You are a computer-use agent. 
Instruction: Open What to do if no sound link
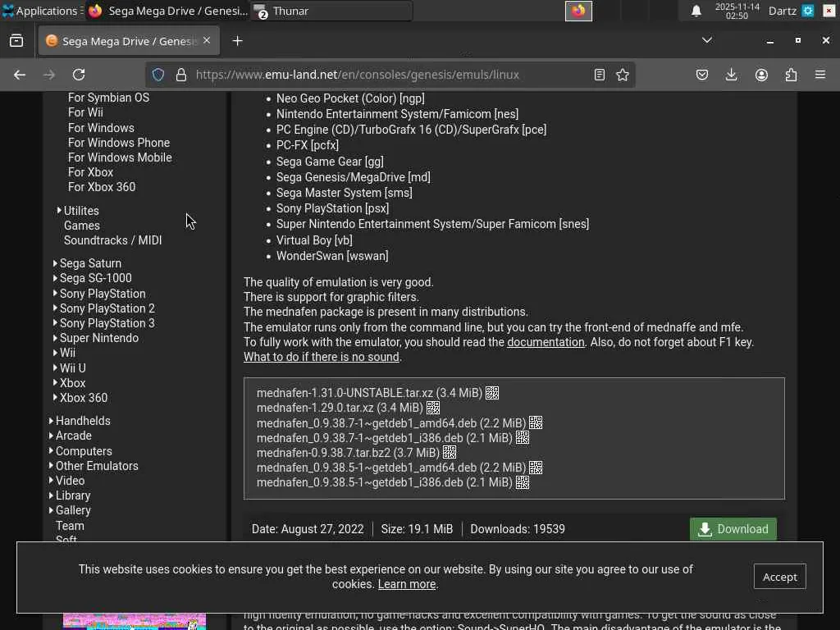(x=321, y=358)
